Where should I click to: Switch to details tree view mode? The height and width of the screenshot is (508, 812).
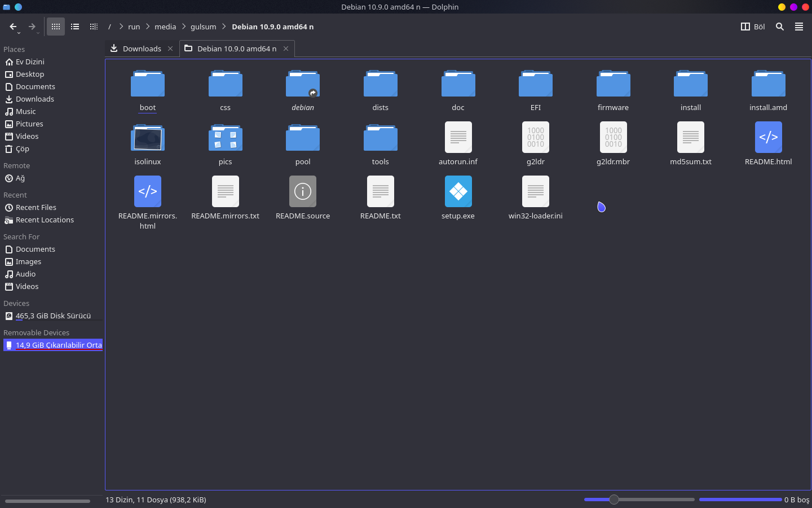pos(94,27)
